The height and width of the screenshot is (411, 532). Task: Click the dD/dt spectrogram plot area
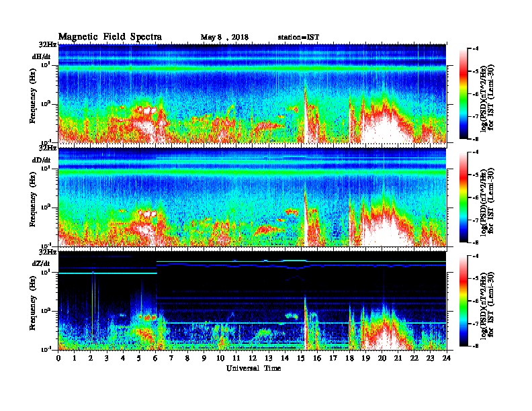coord(252,197)
